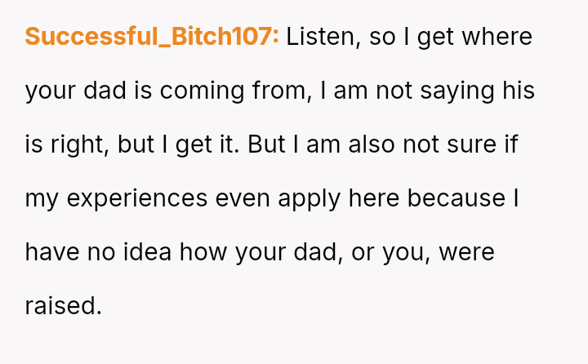
Task: Click the word "were" in the comment
Action: coord(466,252)
